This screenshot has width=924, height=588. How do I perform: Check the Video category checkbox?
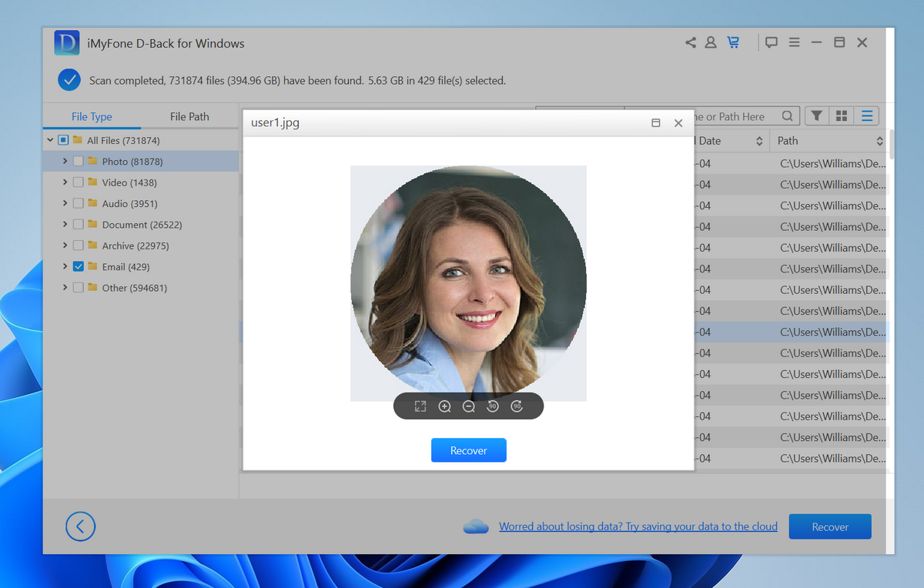coord(79,182)
